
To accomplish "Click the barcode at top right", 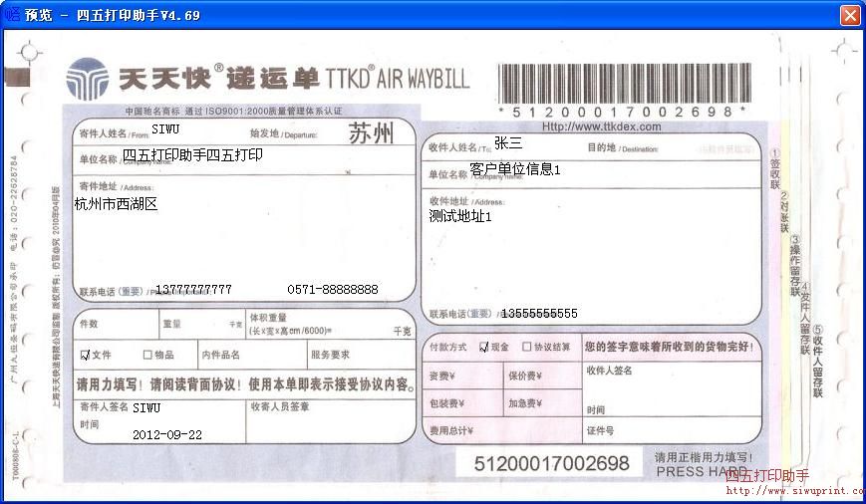I will [x=624, y=83].
